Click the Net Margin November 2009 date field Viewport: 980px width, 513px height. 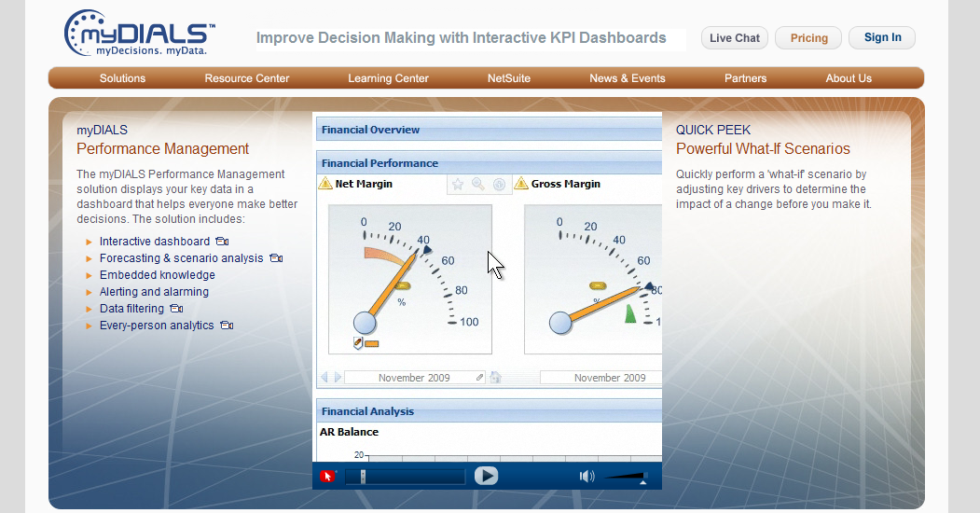tap(415, 378)
